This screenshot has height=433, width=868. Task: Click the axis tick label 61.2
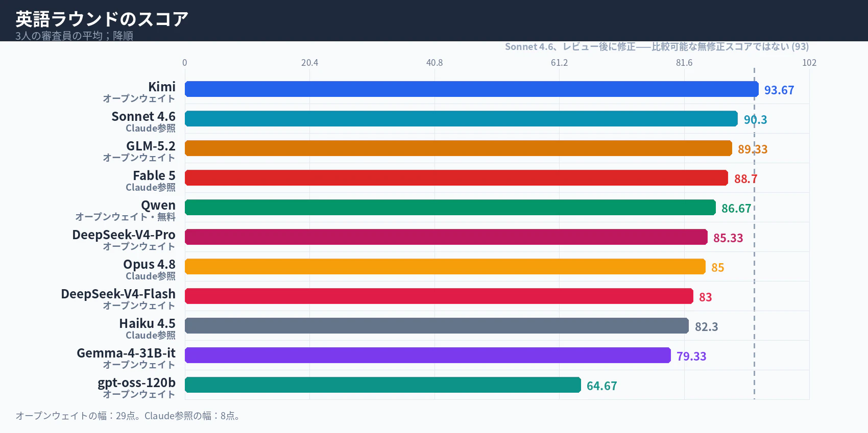click(559, 62)
